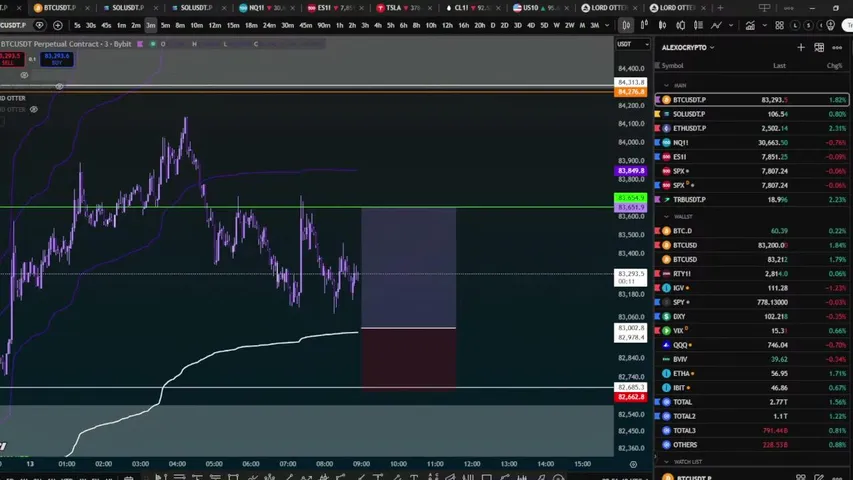Click the circled L toolbar icon

(795, 25)
